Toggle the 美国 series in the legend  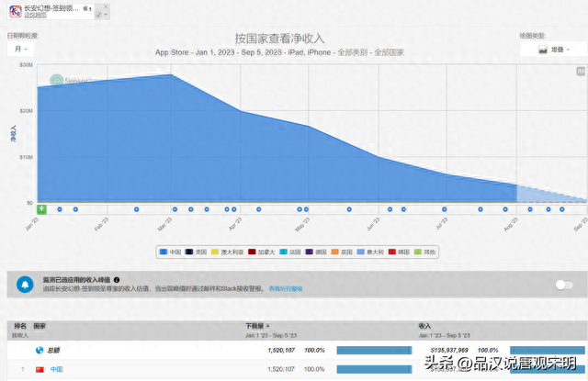pyautogui.click(x=196, y=252)
